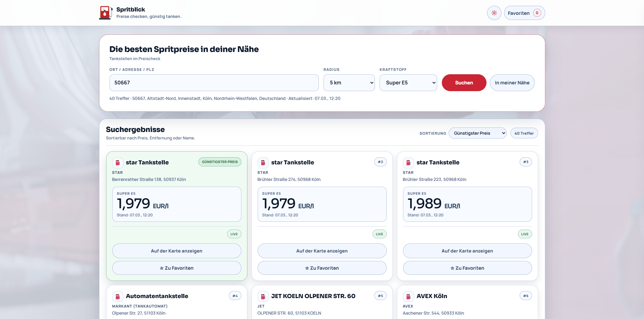644x319 pixels.
Task: Click fuel pump icon on #2 star Tankstelle
Action: coord(263,163)
